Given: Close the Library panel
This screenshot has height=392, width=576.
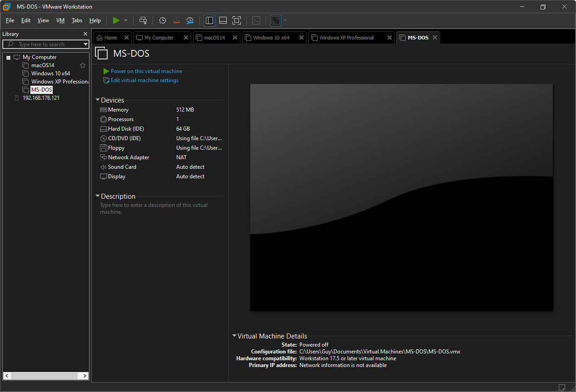Looking at the screenshot, I should point(85,34).
